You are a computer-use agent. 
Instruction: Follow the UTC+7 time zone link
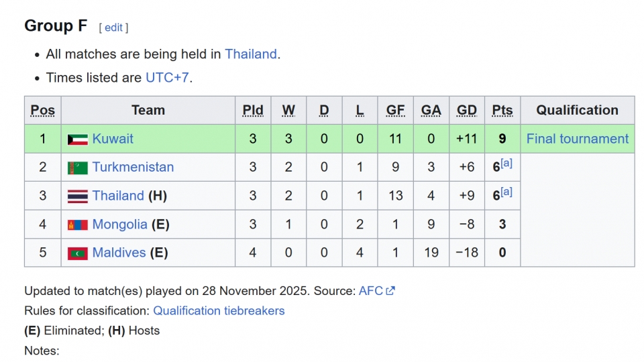167,77
